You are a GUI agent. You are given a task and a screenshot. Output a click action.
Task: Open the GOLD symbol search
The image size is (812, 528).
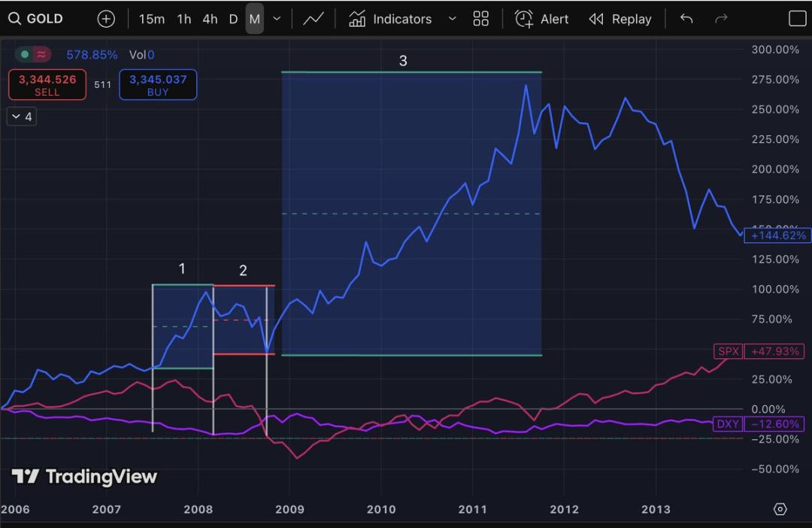36,19
